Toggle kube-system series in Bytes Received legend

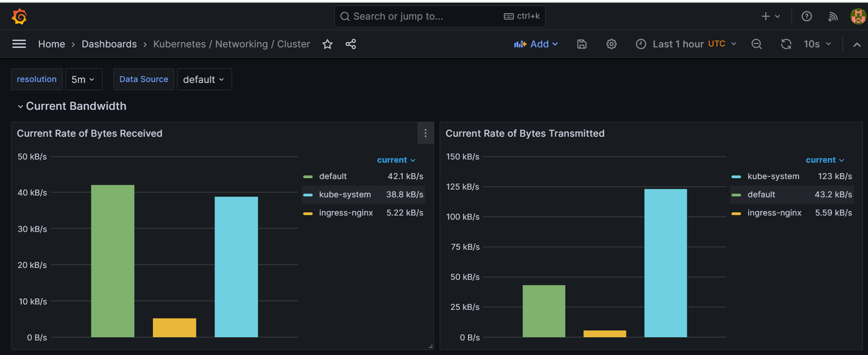[x=345, y=195]
